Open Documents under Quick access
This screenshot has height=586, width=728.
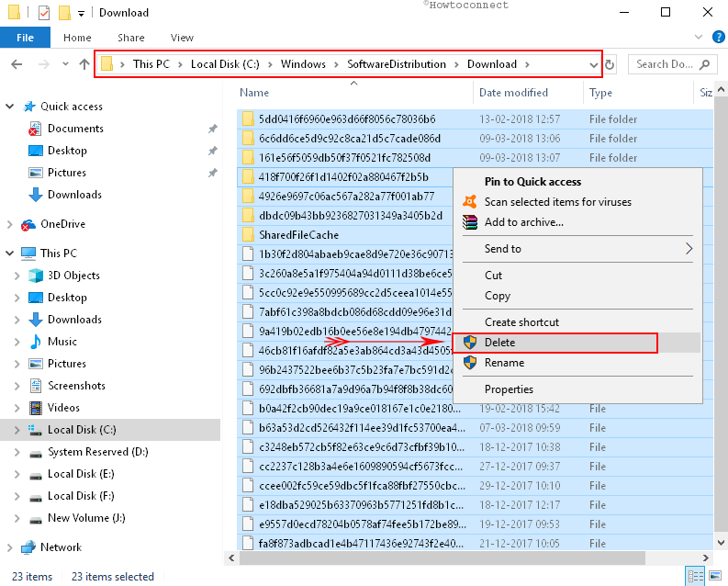[x=75, y=129]
